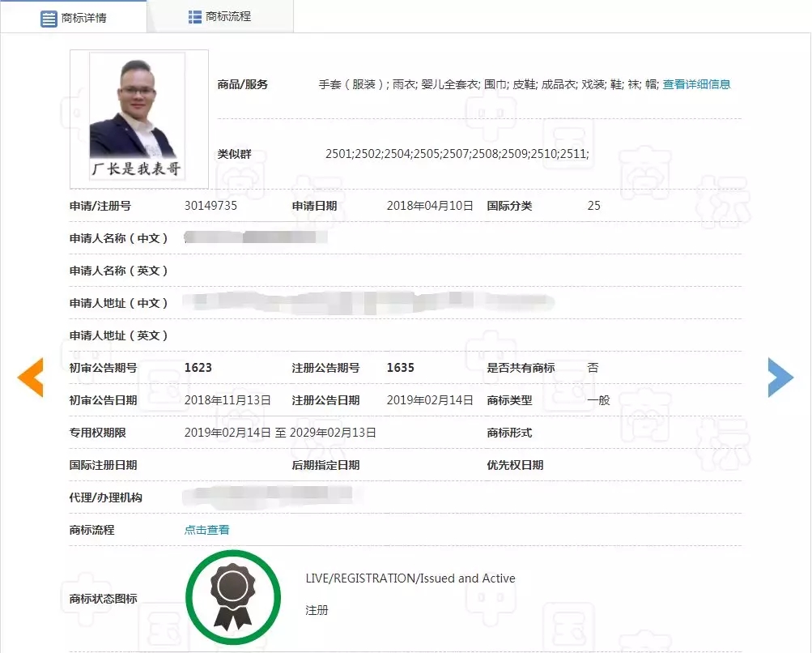This screenshot has width=812, height=653.
Task: Click the 注册 status label text
Action: click(x=317, y=610)
